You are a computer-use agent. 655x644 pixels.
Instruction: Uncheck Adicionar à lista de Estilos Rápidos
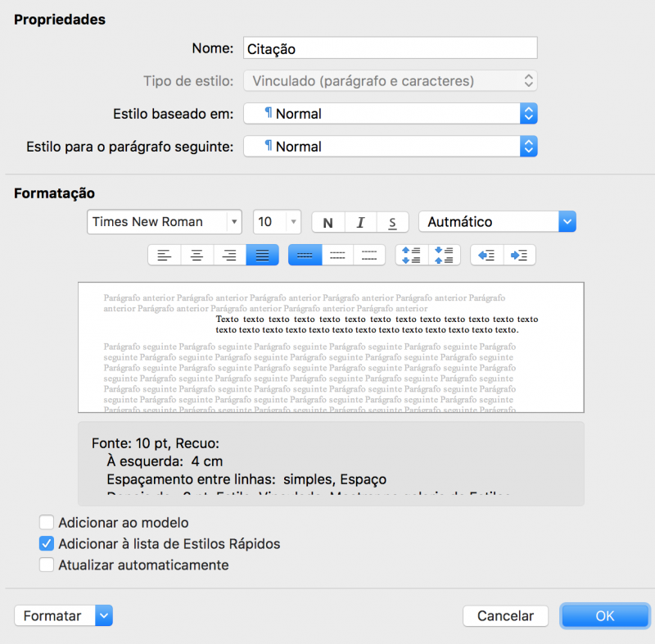(x=47, y=543)
